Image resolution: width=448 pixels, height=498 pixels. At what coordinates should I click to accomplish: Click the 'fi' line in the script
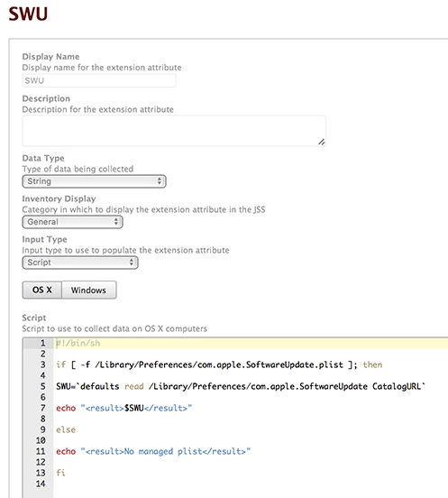coord(60,473)
